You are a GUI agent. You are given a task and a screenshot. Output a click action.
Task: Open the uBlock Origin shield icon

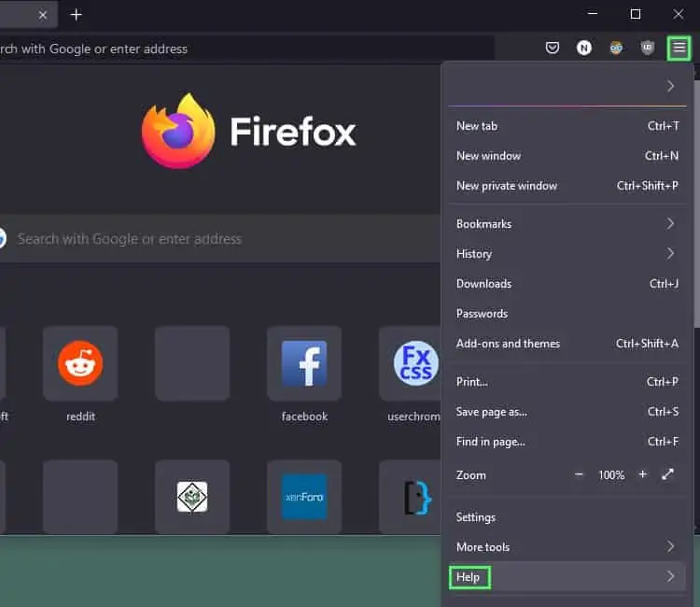click(x=648, y=48)
